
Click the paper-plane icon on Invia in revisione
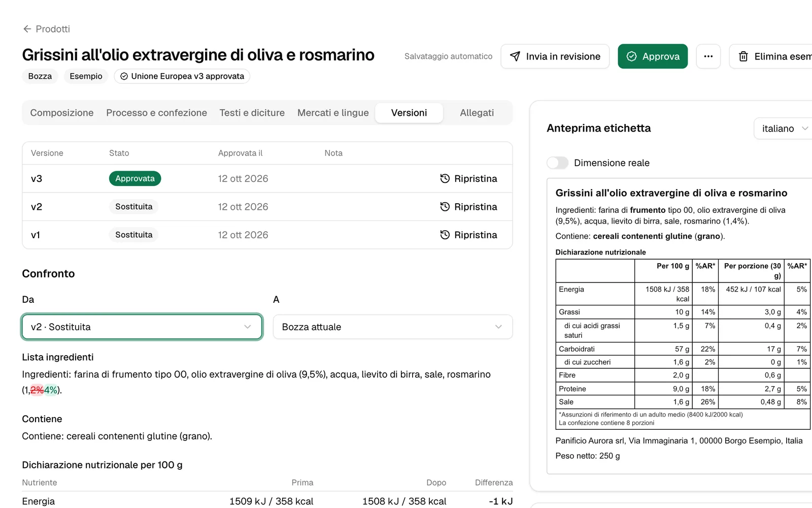pos(515,56)
